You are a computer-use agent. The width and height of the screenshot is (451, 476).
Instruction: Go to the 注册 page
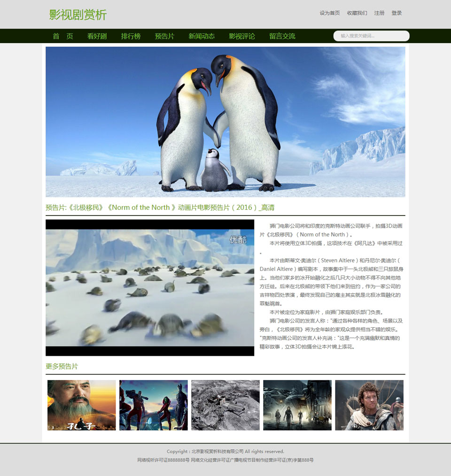379,13
